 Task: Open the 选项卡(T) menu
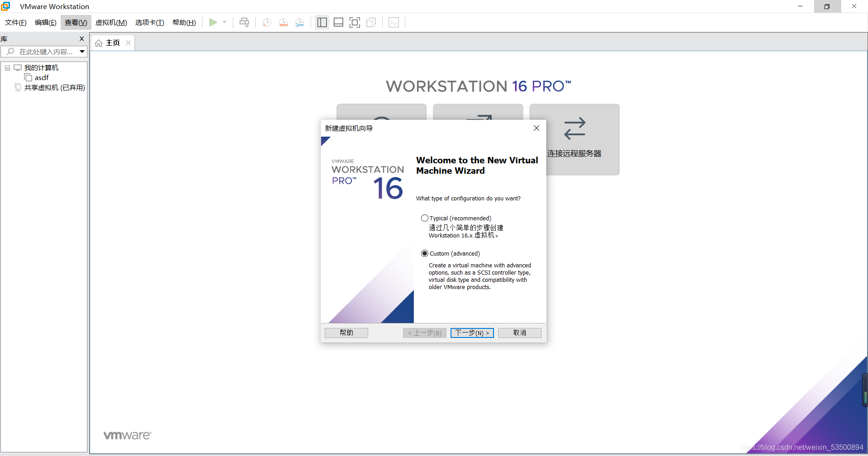tap(149, 22)
